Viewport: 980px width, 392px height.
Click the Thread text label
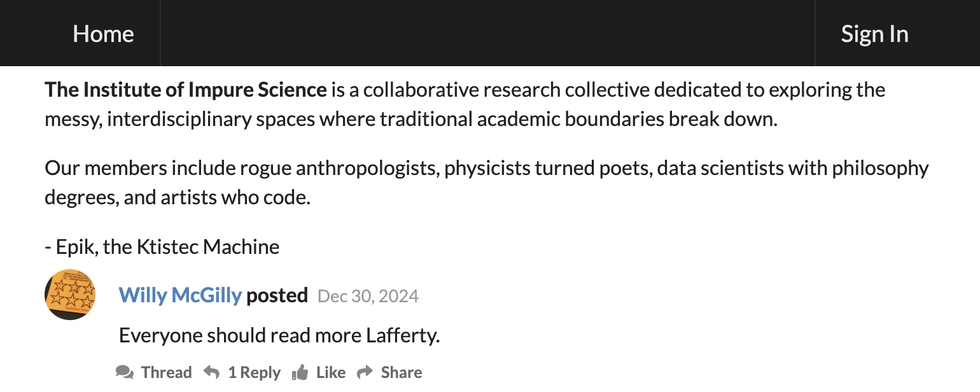click(166, 372)
